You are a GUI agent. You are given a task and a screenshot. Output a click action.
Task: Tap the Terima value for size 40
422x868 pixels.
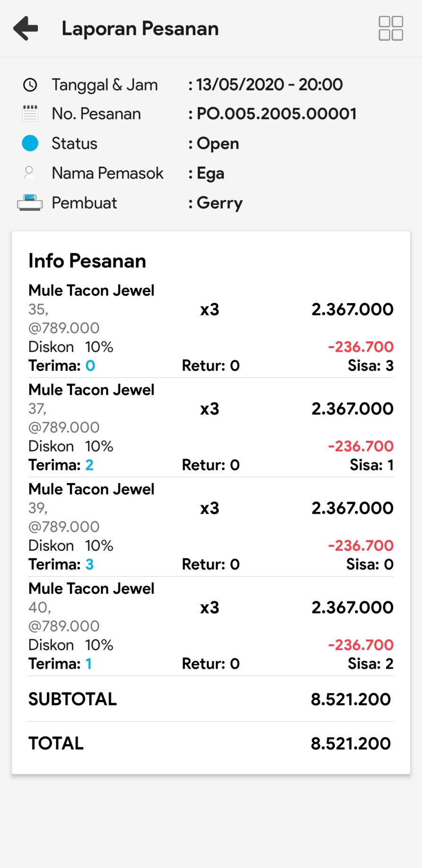[x=88, y=664]
